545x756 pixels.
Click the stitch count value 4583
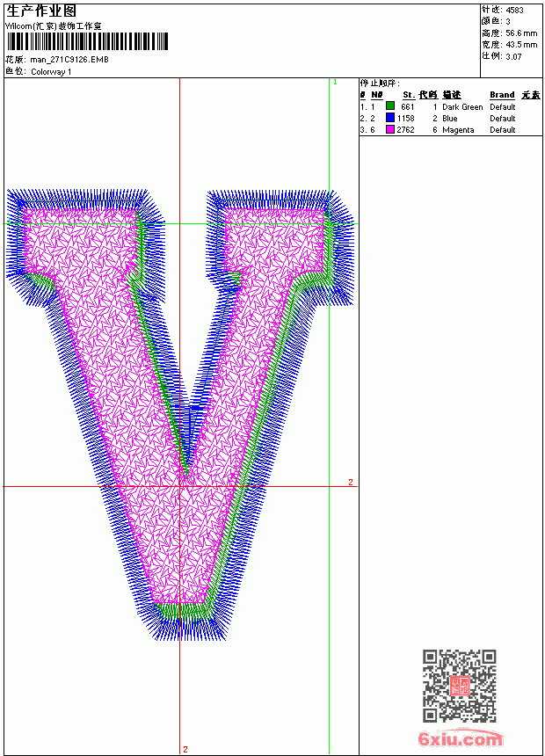[x=514, y=11]
